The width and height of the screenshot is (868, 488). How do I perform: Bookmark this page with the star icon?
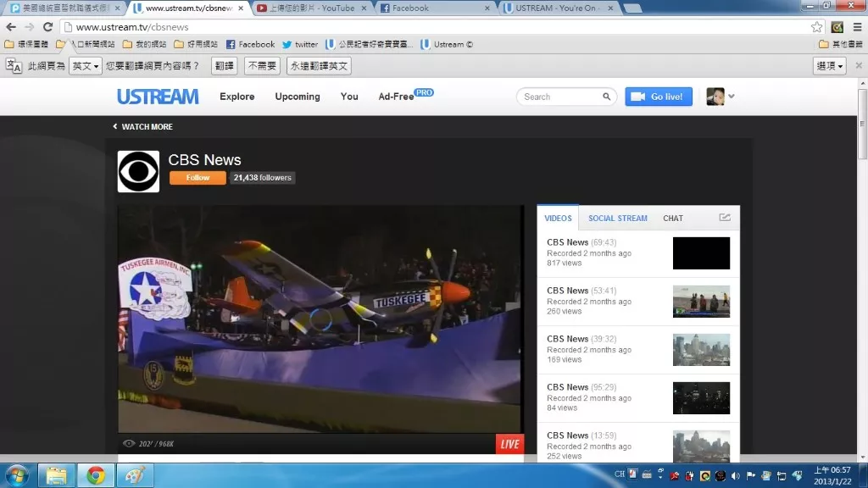[816, 26]
